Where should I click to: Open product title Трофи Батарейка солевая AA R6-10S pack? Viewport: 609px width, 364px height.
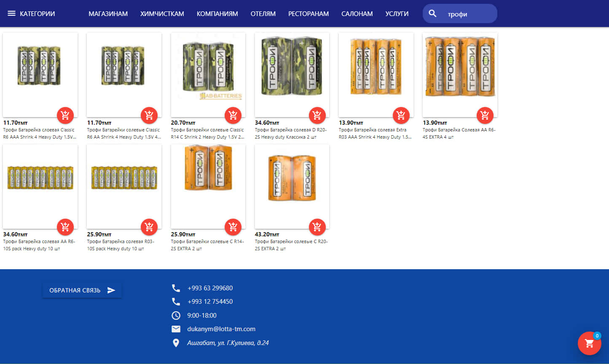[39, 245]
